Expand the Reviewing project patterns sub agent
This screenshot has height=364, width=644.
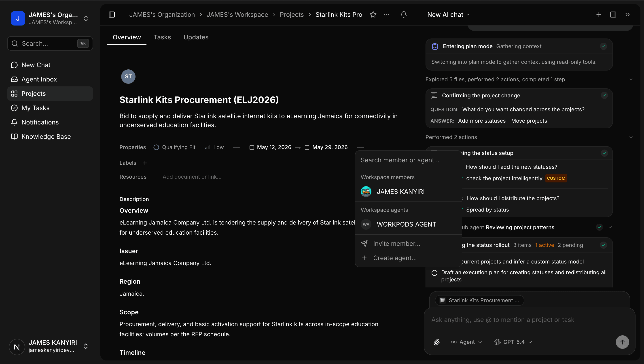pyautogui.click(x=610, y=227)
